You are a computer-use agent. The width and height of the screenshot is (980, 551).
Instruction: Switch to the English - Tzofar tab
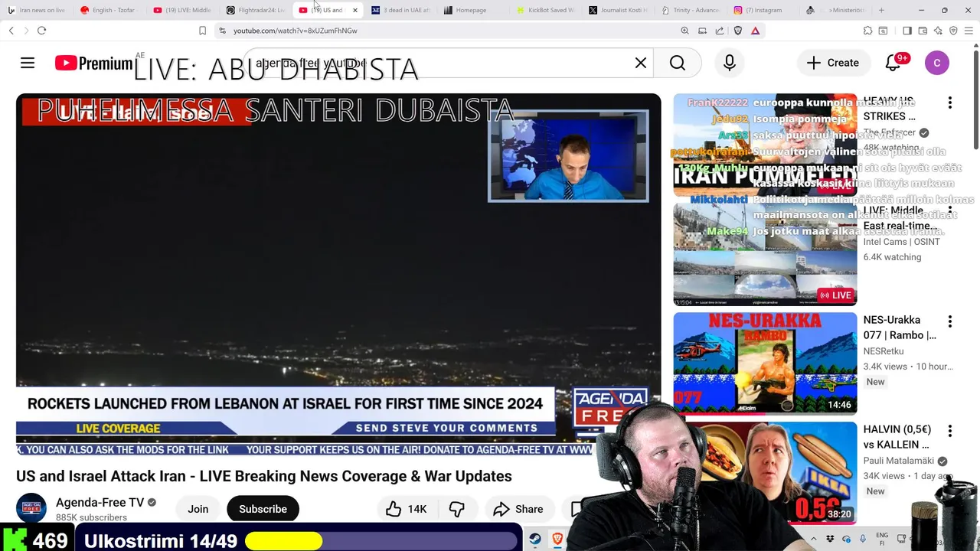coord(108,10)
